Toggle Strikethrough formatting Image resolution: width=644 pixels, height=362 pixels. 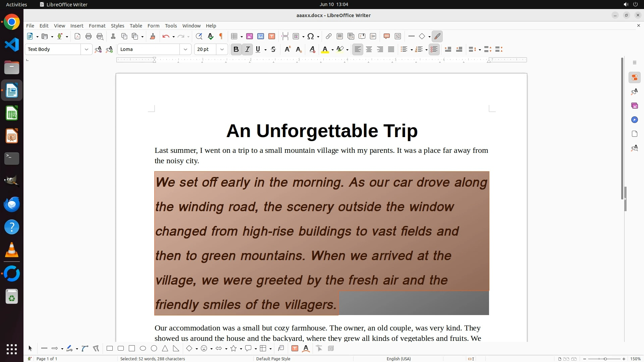(273, 49)
